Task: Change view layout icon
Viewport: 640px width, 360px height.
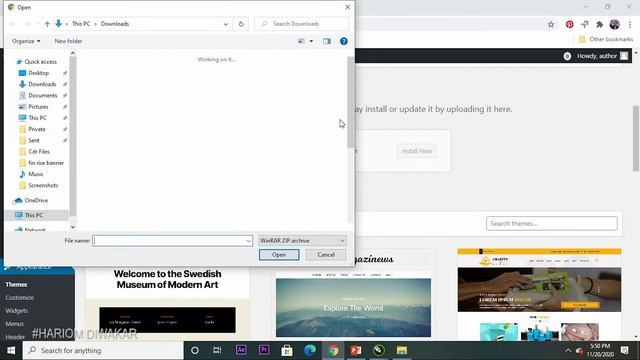Action: tap(301, 41)
